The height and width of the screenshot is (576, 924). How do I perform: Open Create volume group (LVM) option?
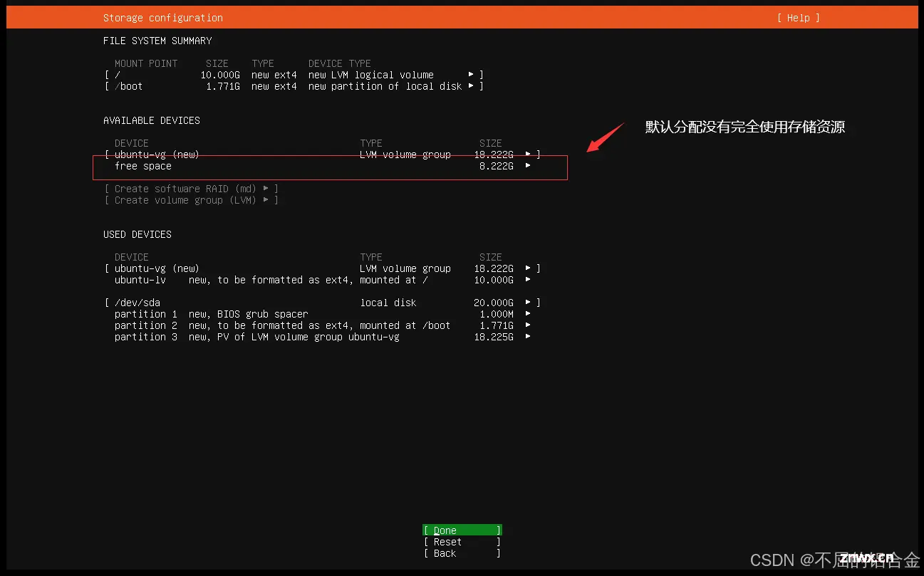[191, 200]
